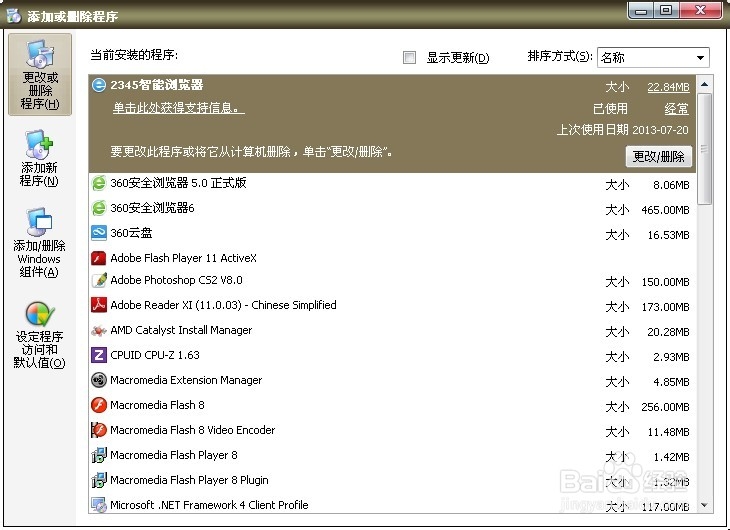
Task: Click the 经常 usage frequency link
Action: coord(676,109)
